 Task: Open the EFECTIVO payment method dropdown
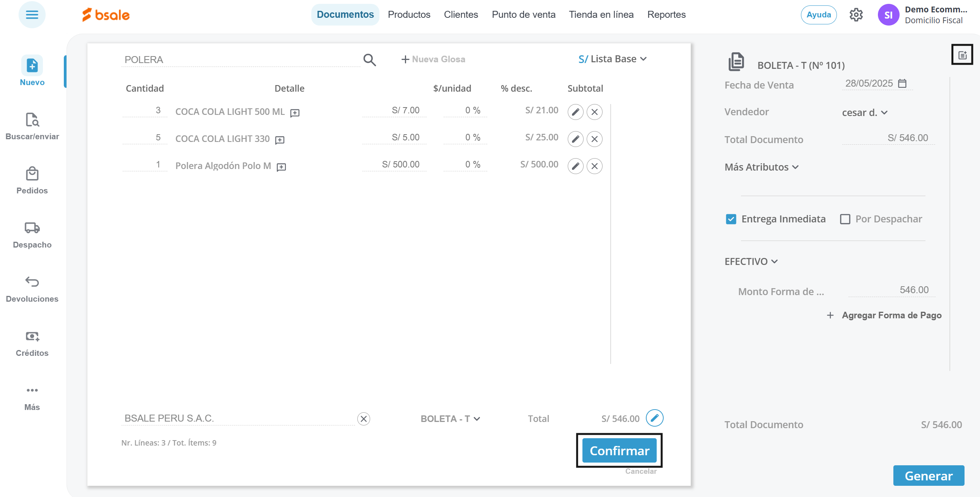[751, 262]
